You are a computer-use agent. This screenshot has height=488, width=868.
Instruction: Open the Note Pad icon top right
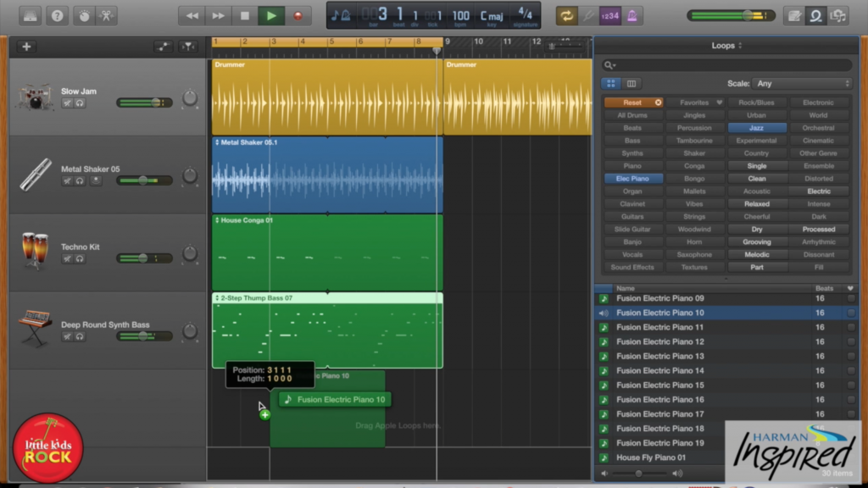793,14
